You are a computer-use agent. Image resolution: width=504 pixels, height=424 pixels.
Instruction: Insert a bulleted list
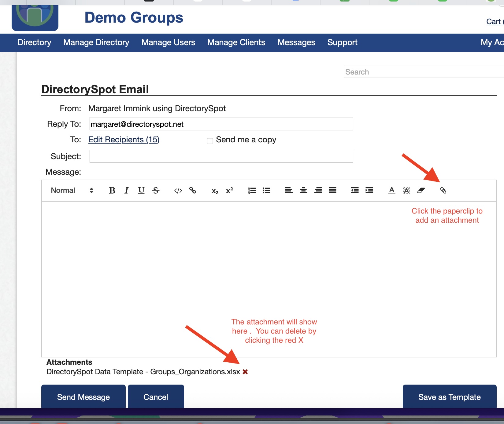pos(266,191)
